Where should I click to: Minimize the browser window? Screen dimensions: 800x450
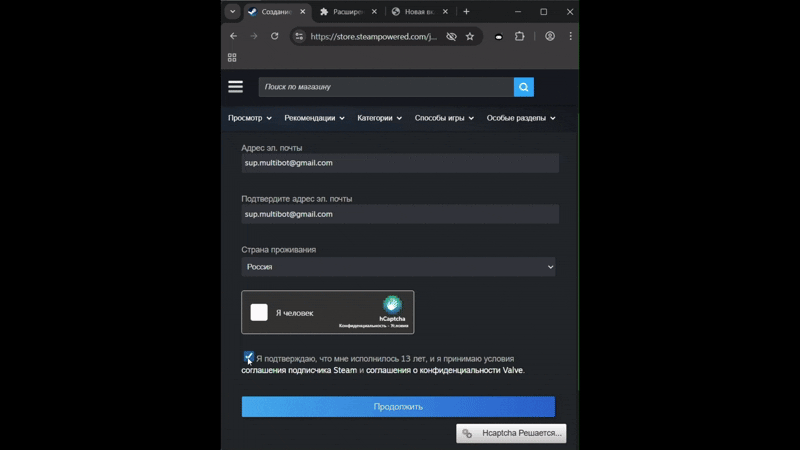[x=518, y=12]
